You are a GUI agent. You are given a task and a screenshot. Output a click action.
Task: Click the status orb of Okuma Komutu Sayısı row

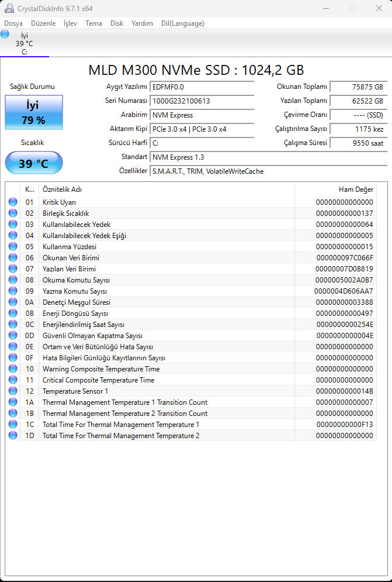[x=13, y=280]
